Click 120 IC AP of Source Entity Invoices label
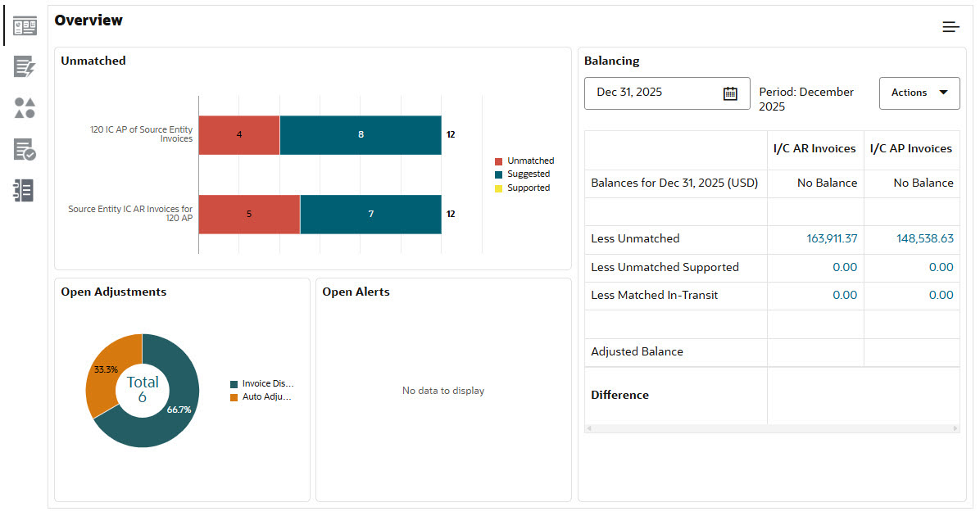The width and height of the screenshot is (980, 516). pos(141,134)
